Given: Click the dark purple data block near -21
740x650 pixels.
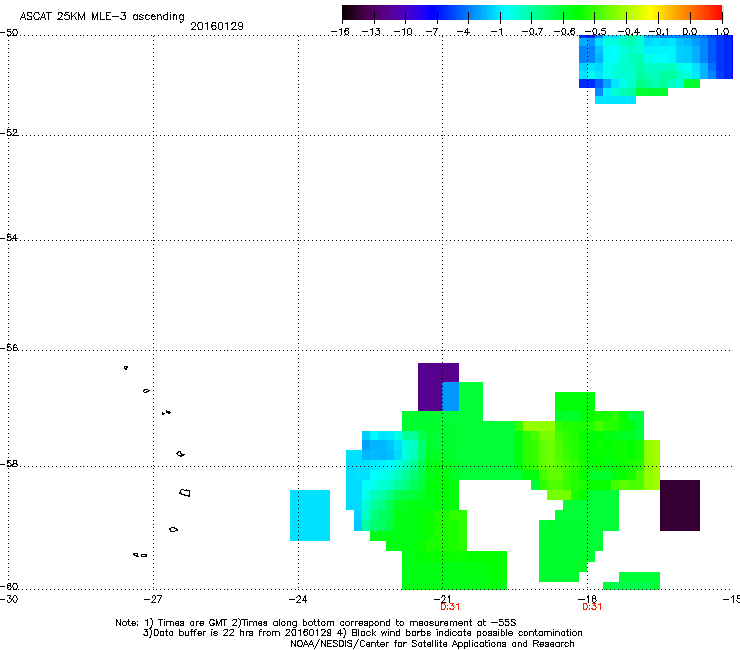Looking at the screenshot, I should tap(430, 387).
